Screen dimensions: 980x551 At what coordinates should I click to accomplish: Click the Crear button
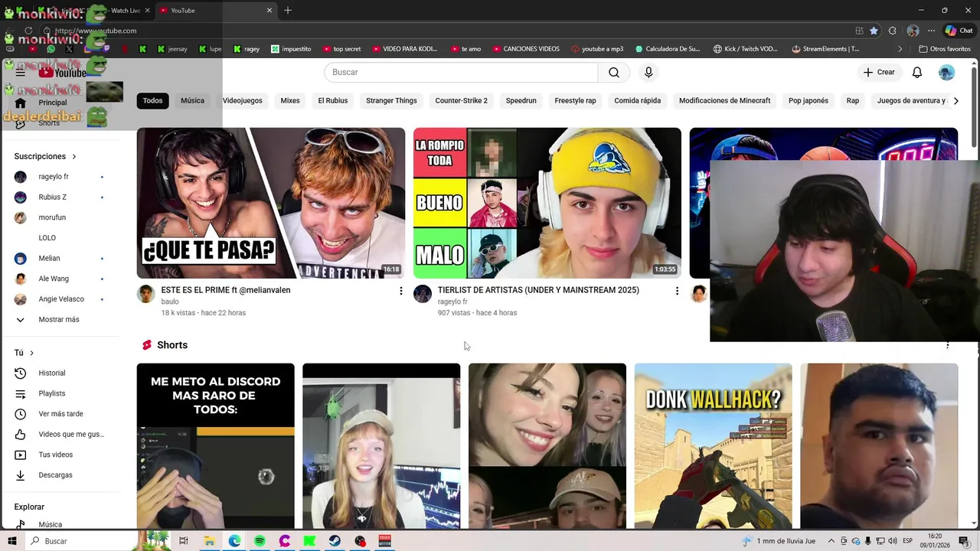click(x=879, y=72)
